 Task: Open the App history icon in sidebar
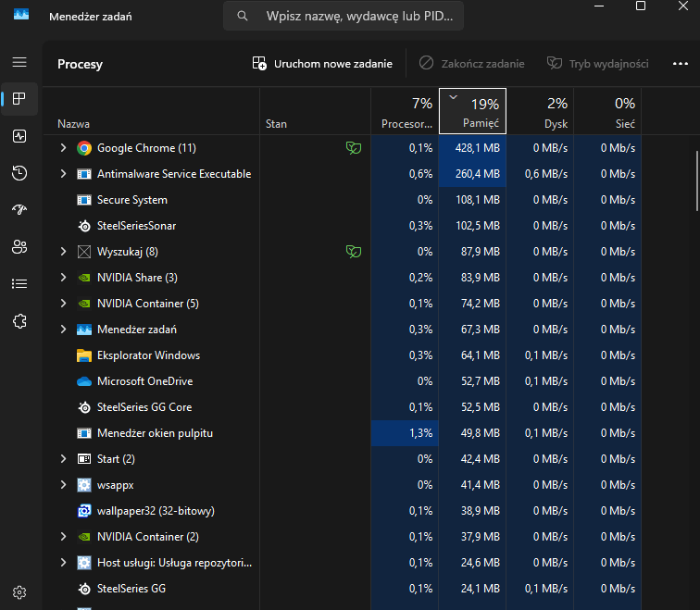pyautogui.click(x=19, y=173)
